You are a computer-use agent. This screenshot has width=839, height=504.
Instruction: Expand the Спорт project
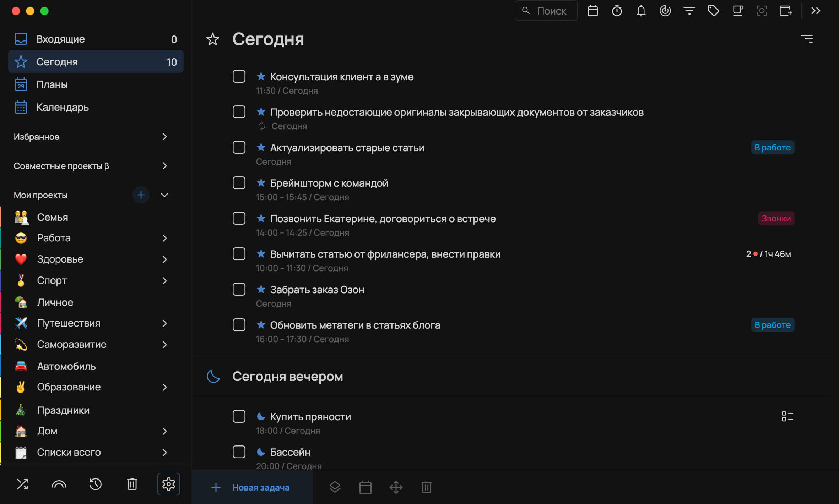(164, 281)
